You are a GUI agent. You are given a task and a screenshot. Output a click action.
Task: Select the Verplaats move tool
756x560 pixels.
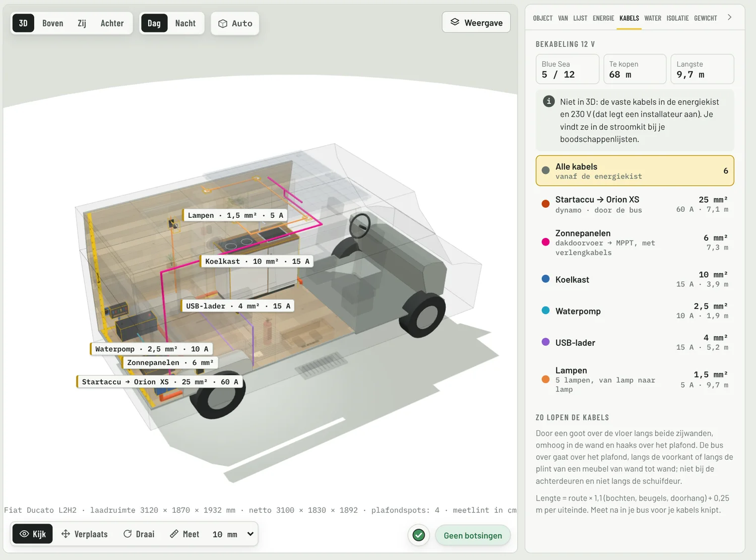click(x=84, y=534)
